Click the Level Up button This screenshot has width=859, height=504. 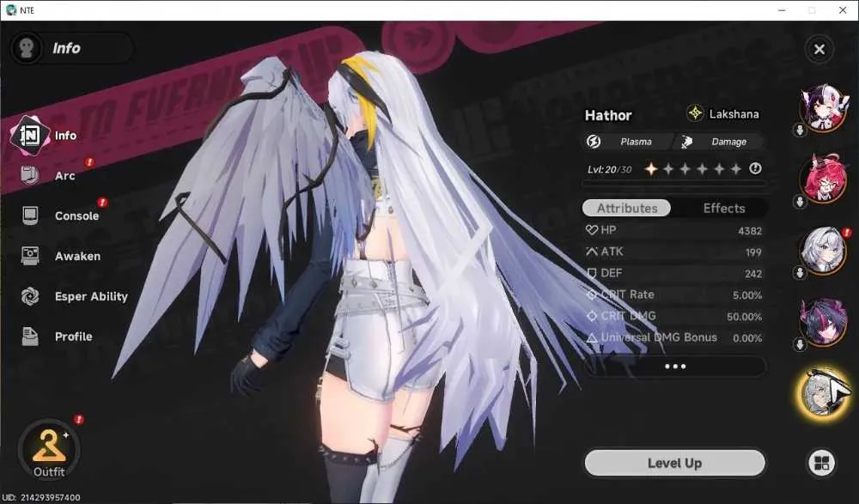pyautogui.click(x=675, y=463)
